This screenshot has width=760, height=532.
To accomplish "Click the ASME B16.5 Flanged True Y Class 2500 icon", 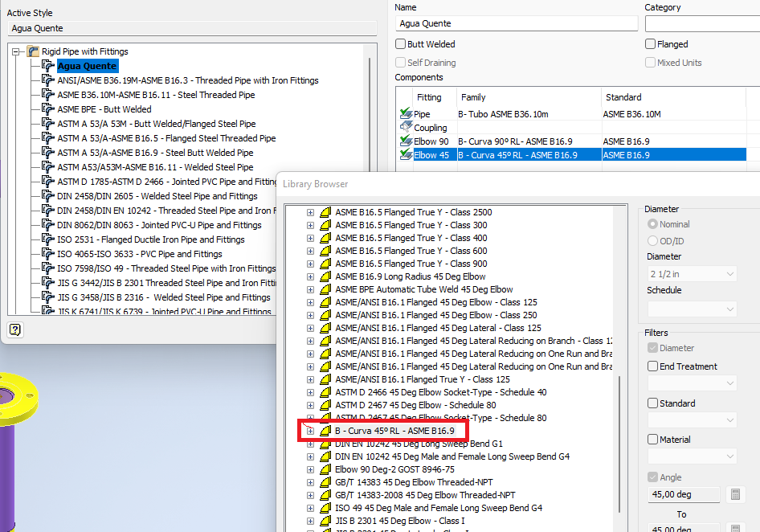I will 325,212.
